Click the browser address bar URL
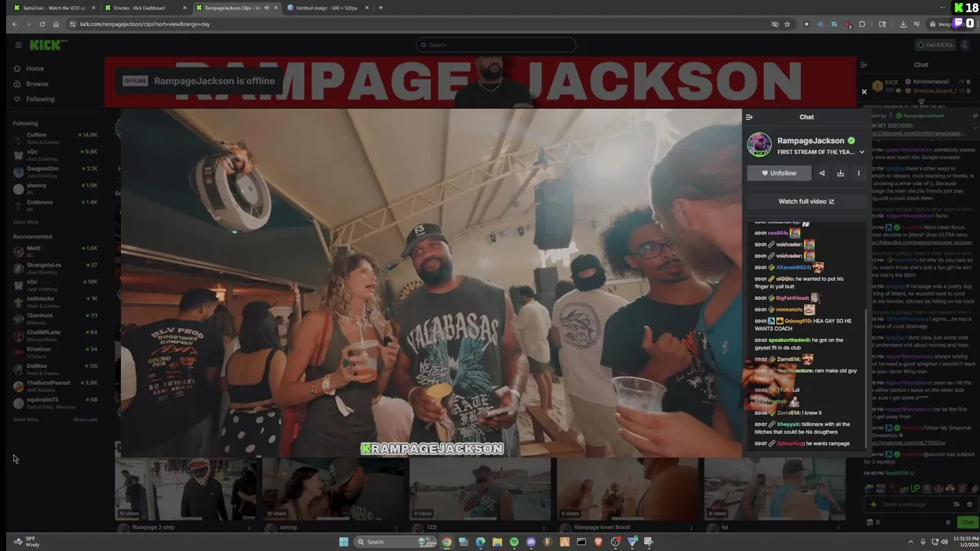 coord(145,24)
